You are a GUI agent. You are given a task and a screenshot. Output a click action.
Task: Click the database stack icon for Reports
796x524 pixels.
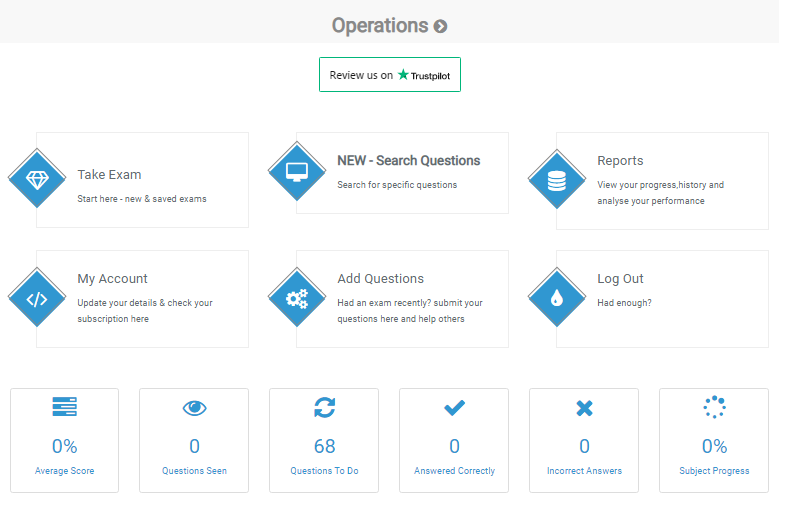[x=557, y=181]
